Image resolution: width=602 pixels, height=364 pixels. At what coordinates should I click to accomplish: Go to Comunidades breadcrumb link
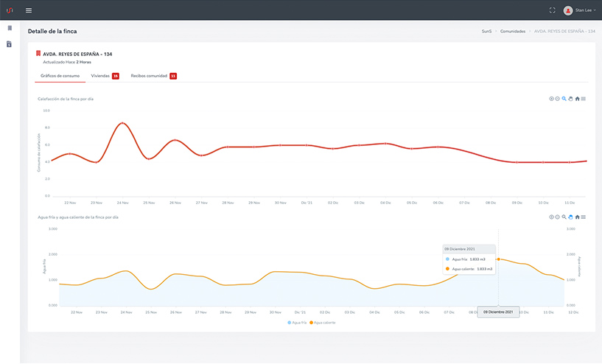pyautogui.click(x=513, y=32)
